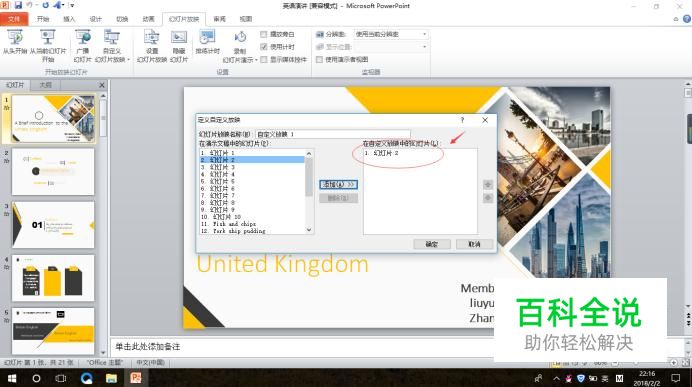Select '幻灯片 5' in presentation slides list
692x387 pixels.
(252, 181)
